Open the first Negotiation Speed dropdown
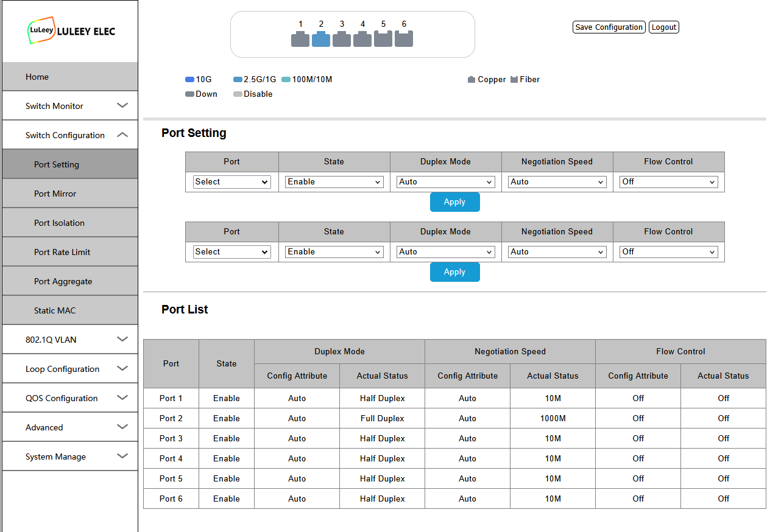 point(557,182)
